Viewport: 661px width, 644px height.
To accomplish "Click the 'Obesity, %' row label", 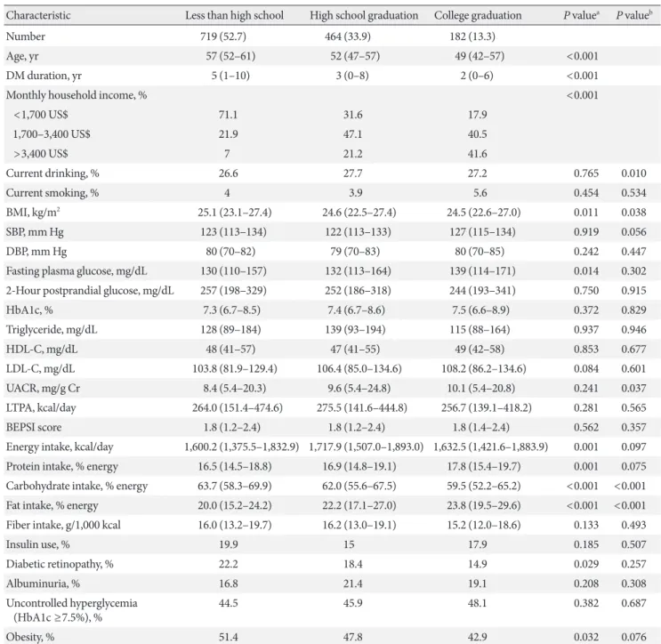I will (x=30, y=637).
